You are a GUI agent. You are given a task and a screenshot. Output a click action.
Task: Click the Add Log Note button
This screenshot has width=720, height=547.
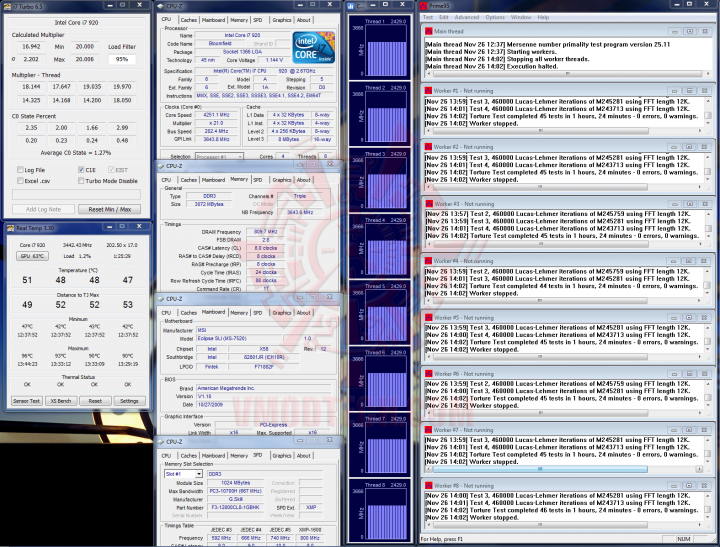(43, 209)
